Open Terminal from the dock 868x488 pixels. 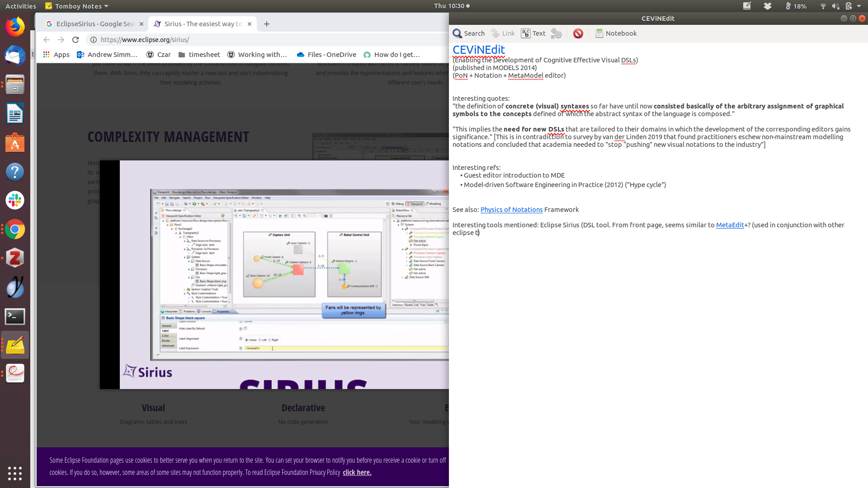(15, 316)
